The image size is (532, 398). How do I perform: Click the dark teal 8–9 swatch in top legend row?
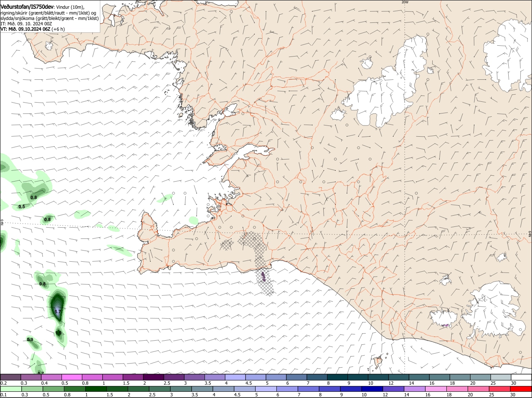(x=337, y=377)
